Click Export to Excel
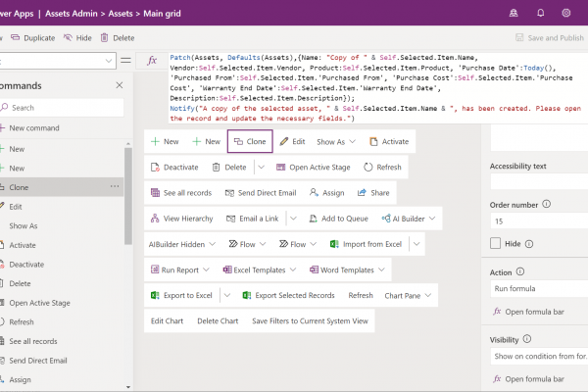 [x=181, y=296]
